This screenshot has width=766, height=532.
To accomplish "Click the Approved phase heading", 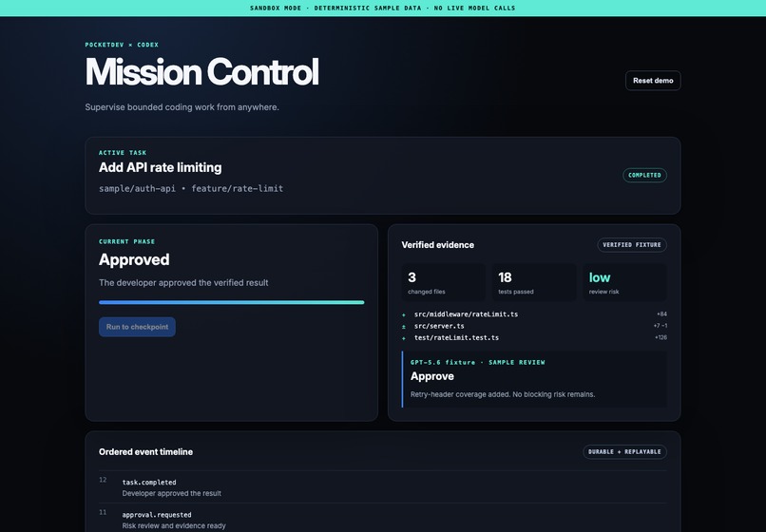I will (x=134, y=259).
